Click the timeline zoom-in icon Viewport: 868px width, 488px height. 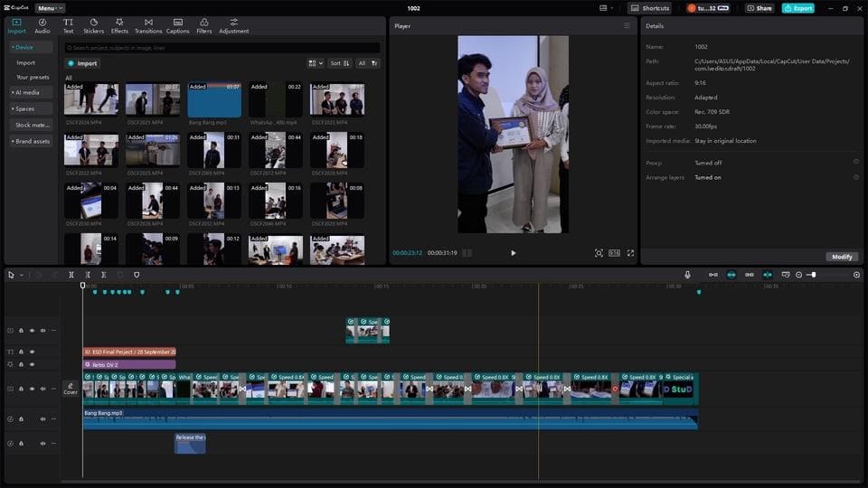(857, 275)
